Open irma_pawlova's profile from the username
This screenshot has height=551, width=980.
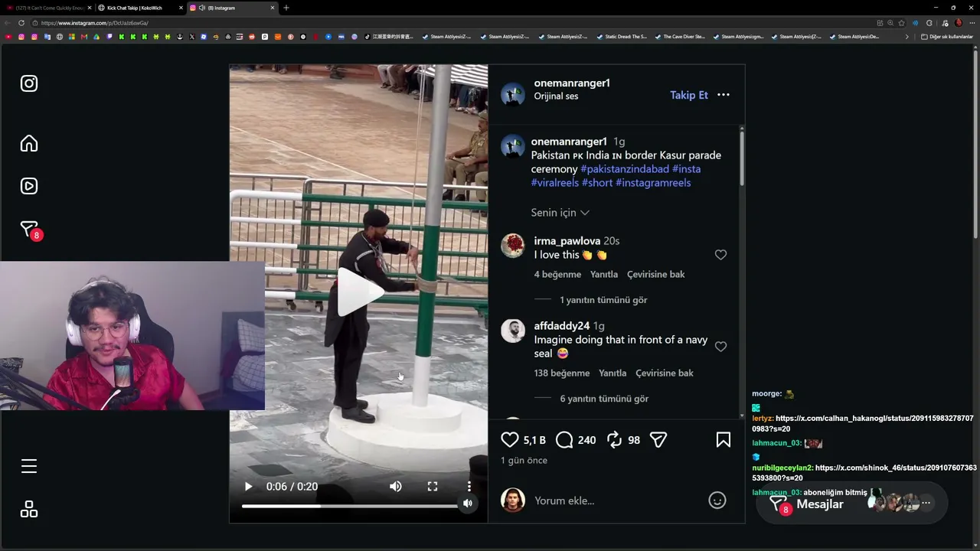pos(567,241)
